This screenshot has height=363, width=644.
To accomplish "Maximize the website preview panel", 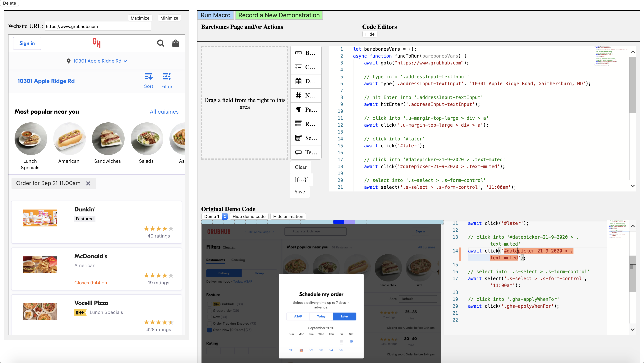I will coord(140,18).
